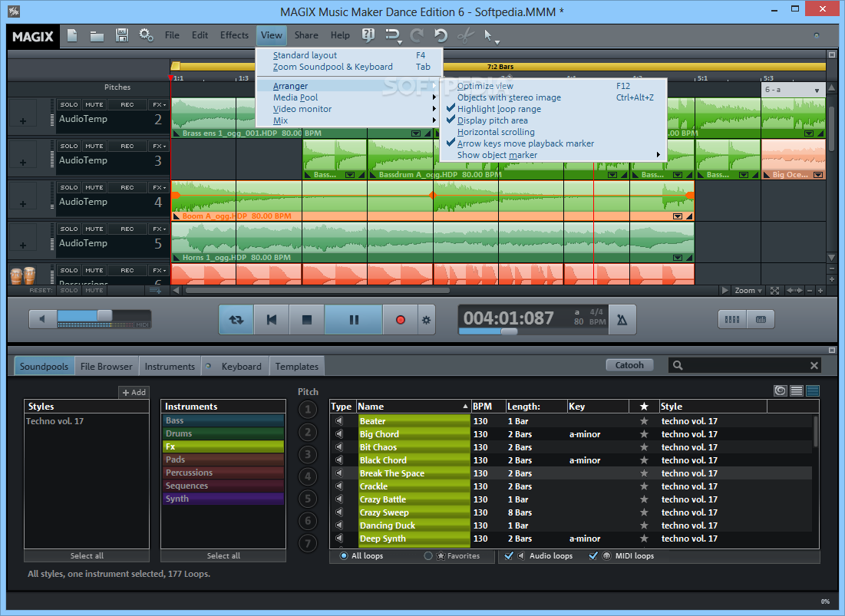Arm REC on AudioTemp track 4

click(127, 187)
